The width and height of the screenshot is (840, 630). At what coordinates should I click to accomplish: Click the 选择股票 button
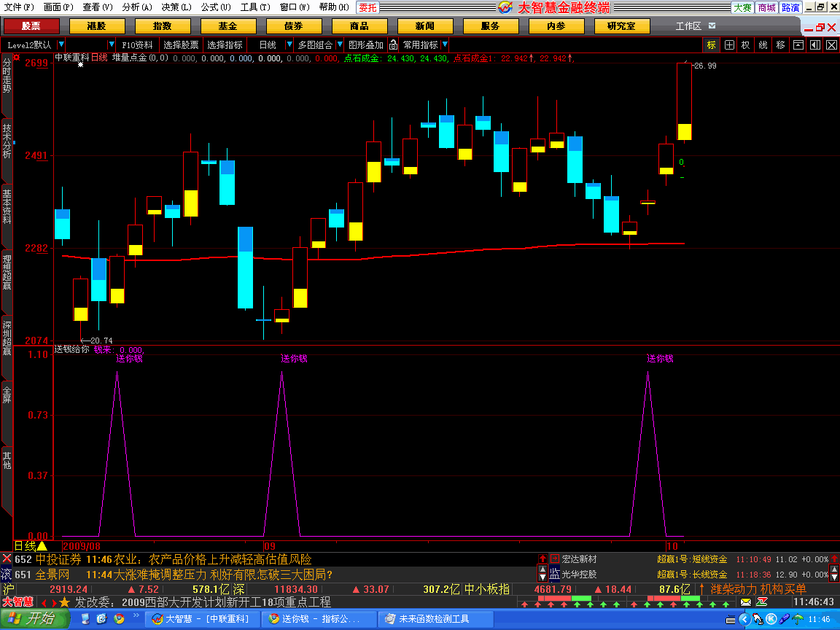(x=181, y=45)
